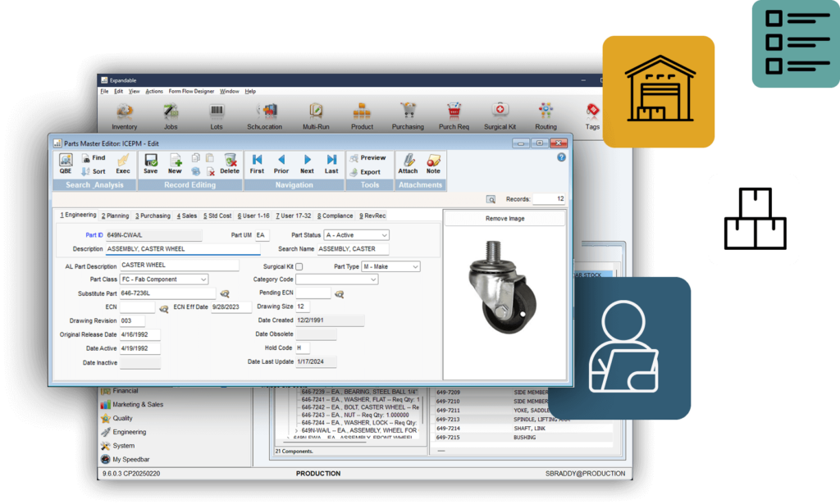This screenshot has height=504, width=840.
Task: Switch to the 2 Planning tab
Action: click(x=116, y=216)
